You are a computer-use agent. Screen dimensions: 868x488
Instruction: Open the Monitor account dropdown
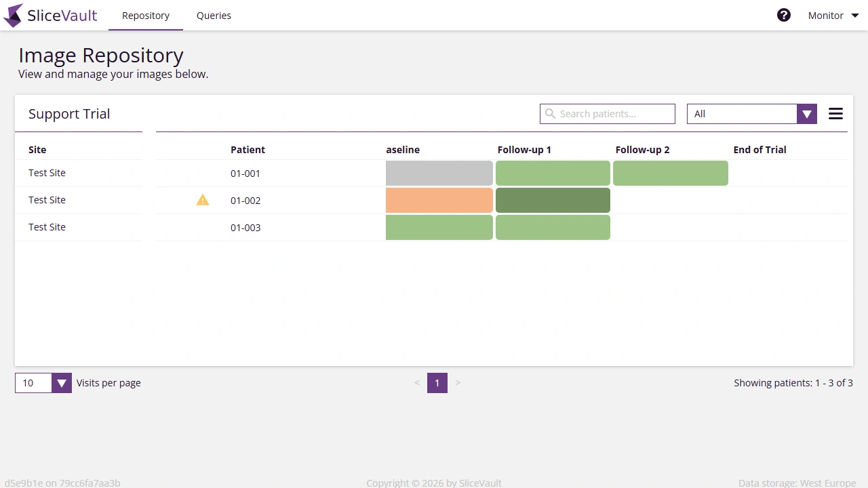coord(832,15)
